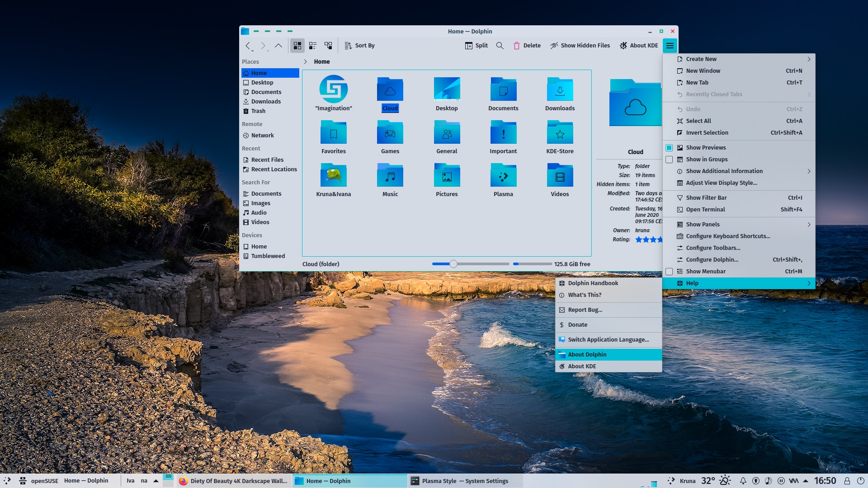The image size is (868, 488).
Task: Switch to Plasma Style System Settings taskbar window
Action: click(x=466, y=481)
